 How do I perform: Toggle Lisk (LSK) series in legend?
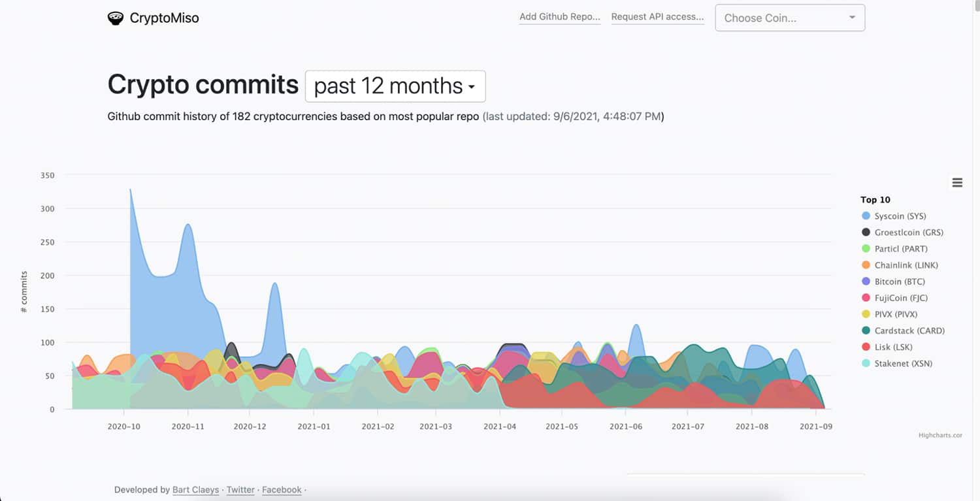(887, 347)
